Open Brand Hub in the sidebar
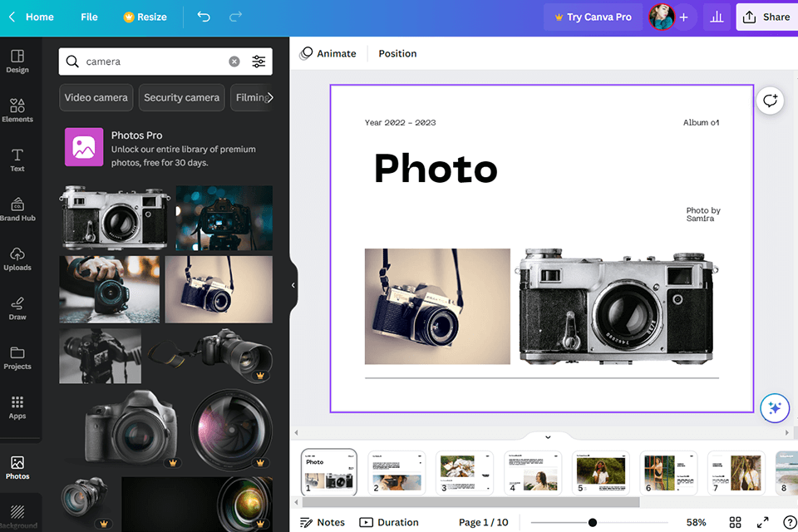The image size is (798, 532). point(17,209)
